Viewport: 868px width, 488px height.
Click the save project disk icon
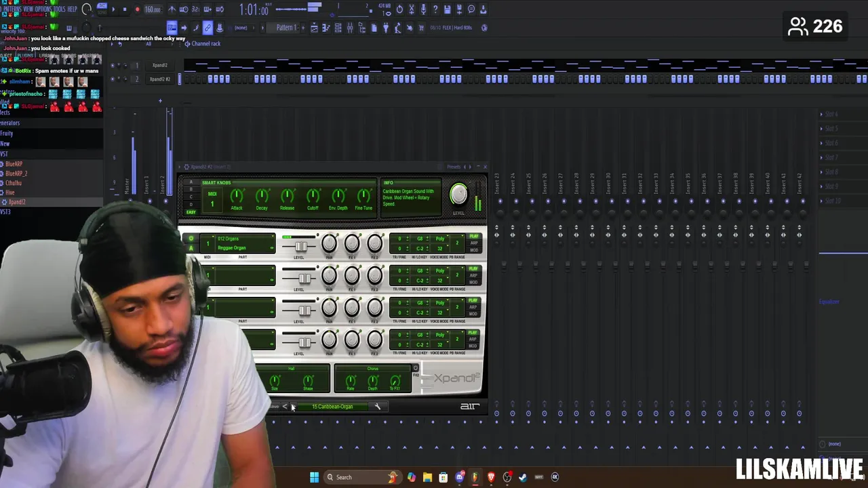tap(448, 9)
